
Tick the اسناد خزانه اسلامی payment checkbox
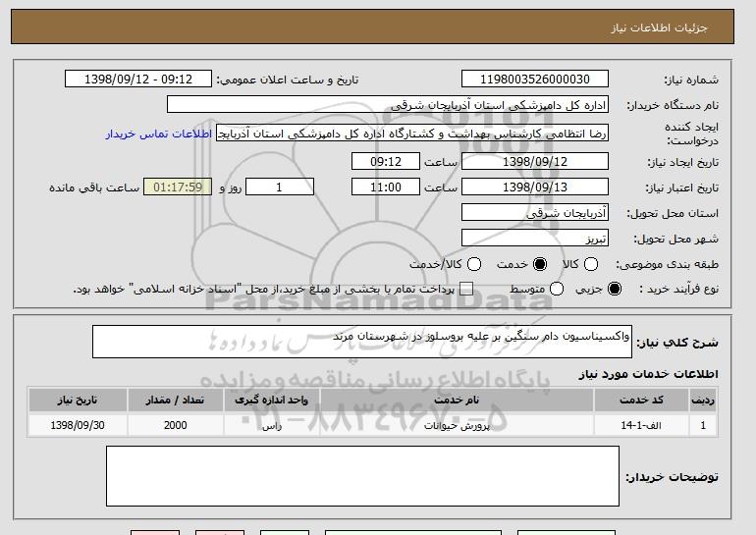[x=466, y=290]
